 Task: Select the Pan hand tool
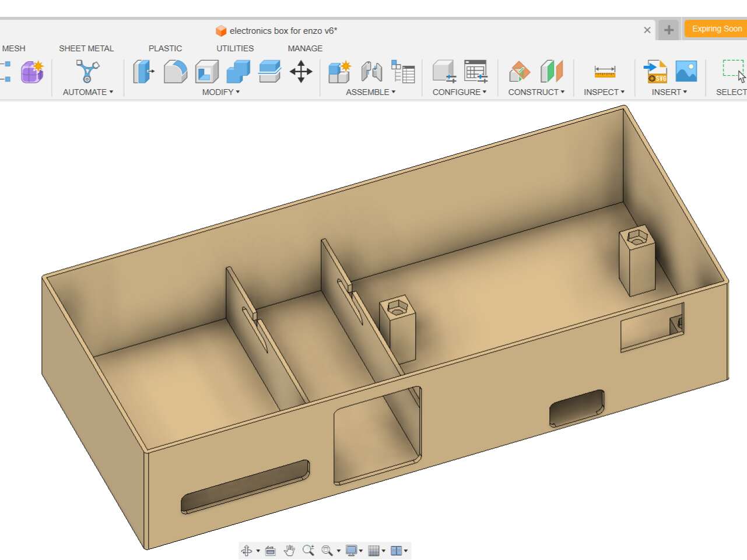click(x=289, y=551)
